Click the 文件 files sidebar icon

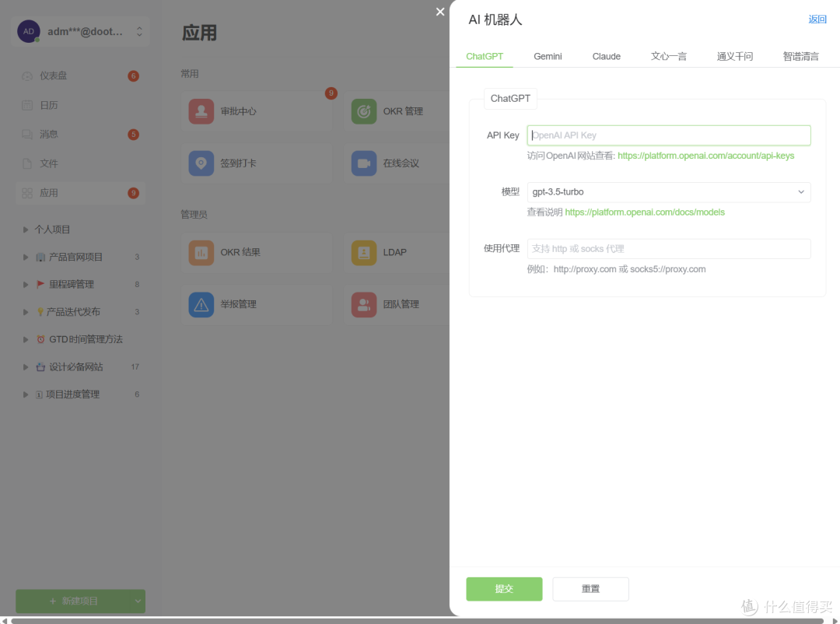point(26,163)
